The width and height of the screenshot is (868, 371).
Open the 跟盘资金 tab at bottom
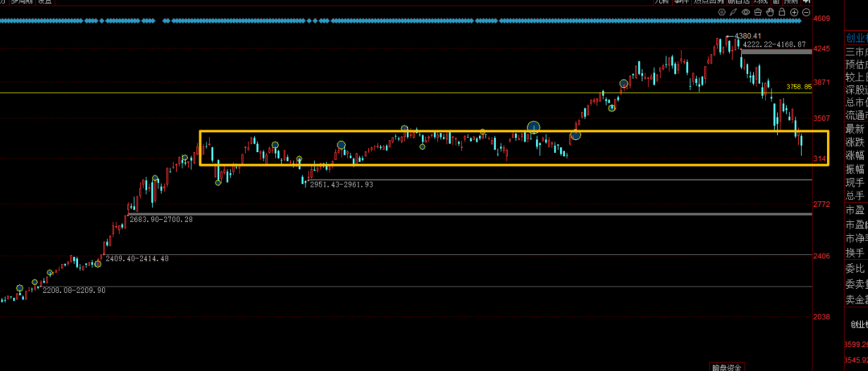click(x=728, y=367)
